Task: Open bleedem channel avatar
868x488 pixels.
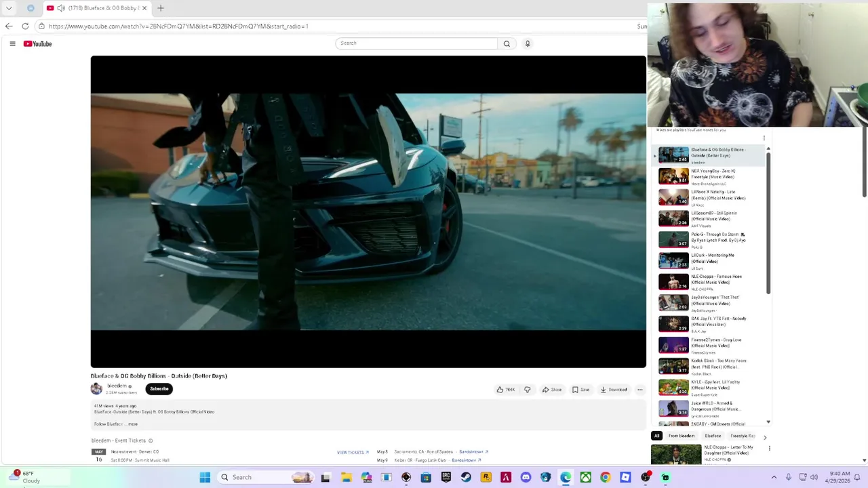Action: pyautogui.click(x=96, y=388)
